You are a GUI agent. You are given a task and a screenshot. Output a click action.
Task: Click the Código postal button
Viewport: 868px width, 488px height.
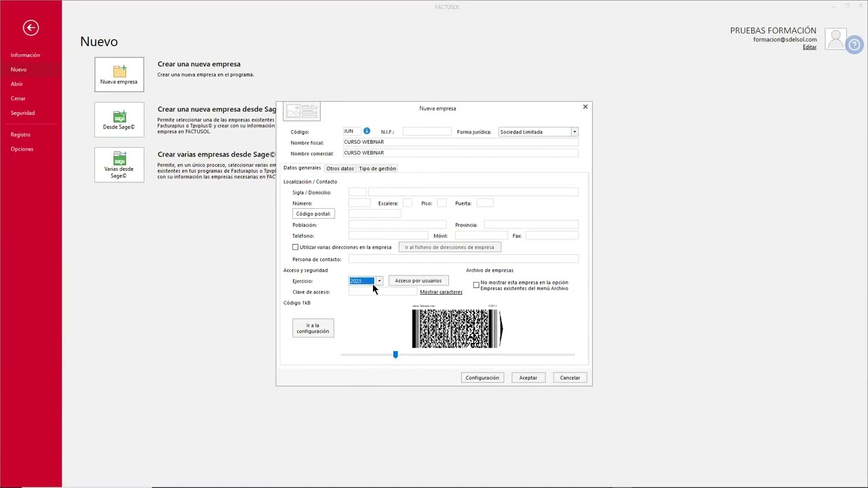click(313, 214)
